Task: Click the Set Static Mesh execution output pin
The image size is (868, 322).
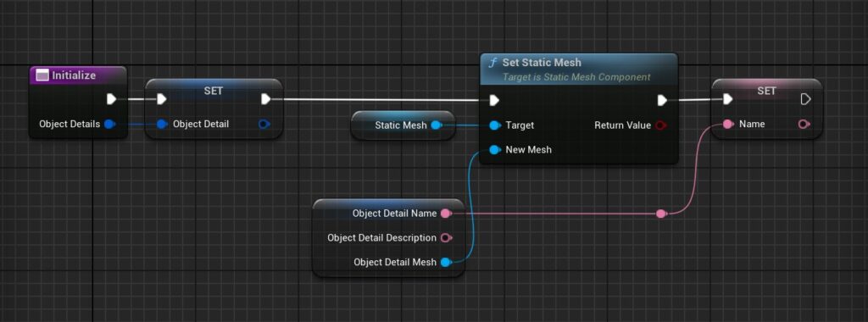Action: (661, 100)
